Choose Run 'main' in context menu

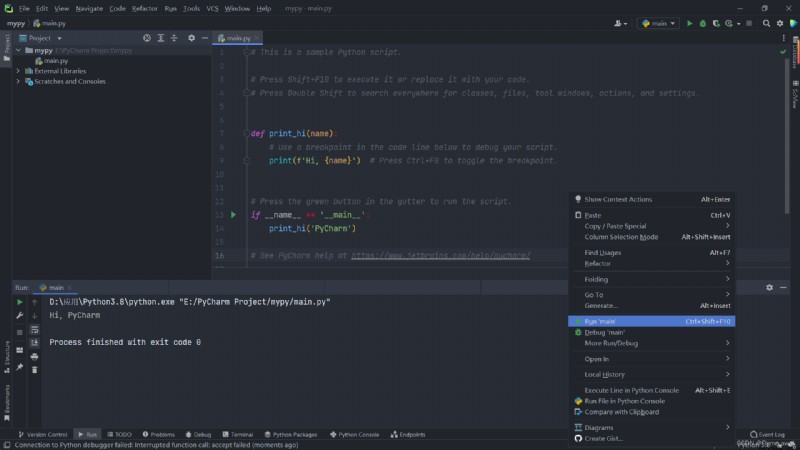pyautogui.click(x=652, y=321)
